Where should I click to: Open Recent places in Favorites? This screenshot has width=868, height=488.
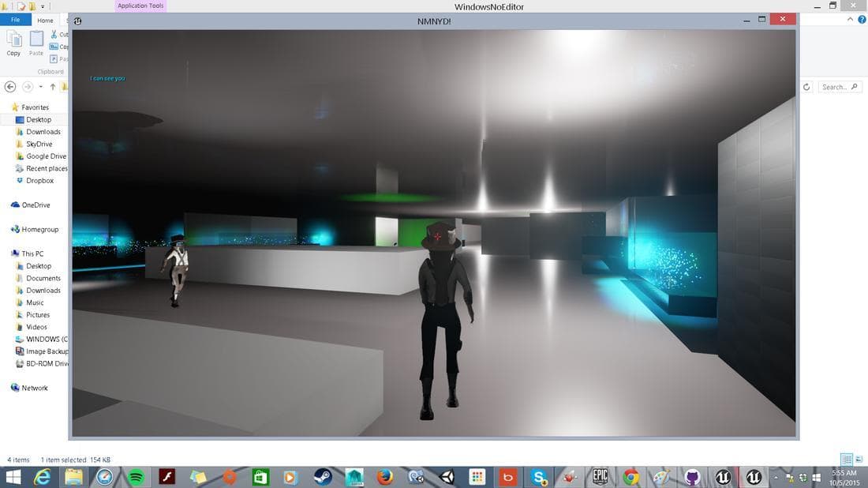click(42, 168)
